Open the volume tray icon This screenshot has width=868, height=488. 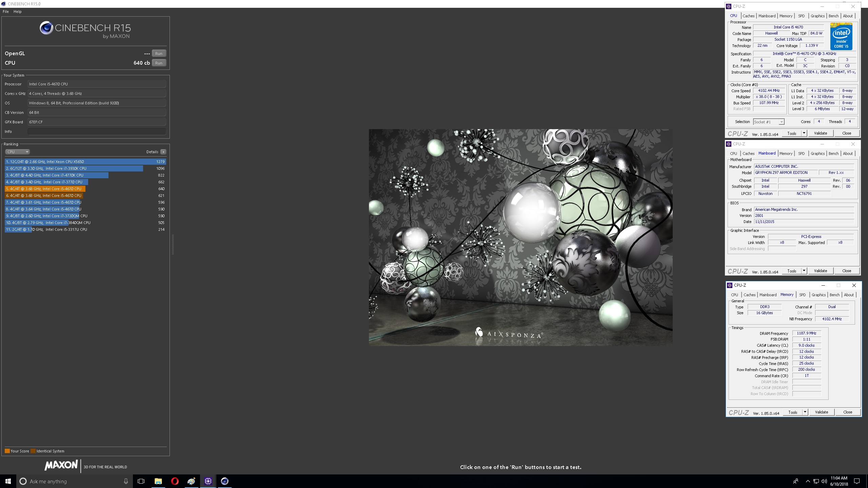click(x=824, y=481)
